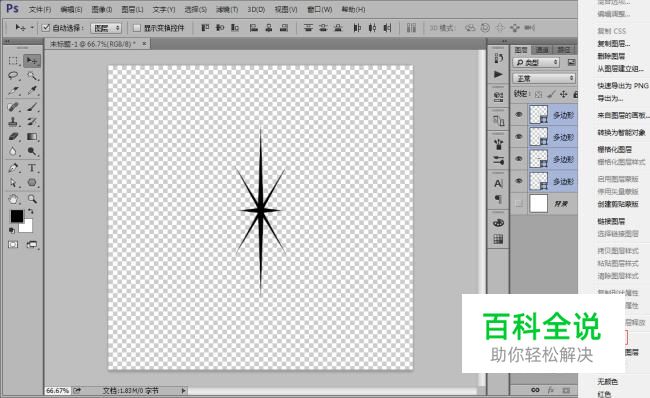Open the Swatches panel grid icon
This screenshot has width=650, height=398.
click(x=498, y=239)
